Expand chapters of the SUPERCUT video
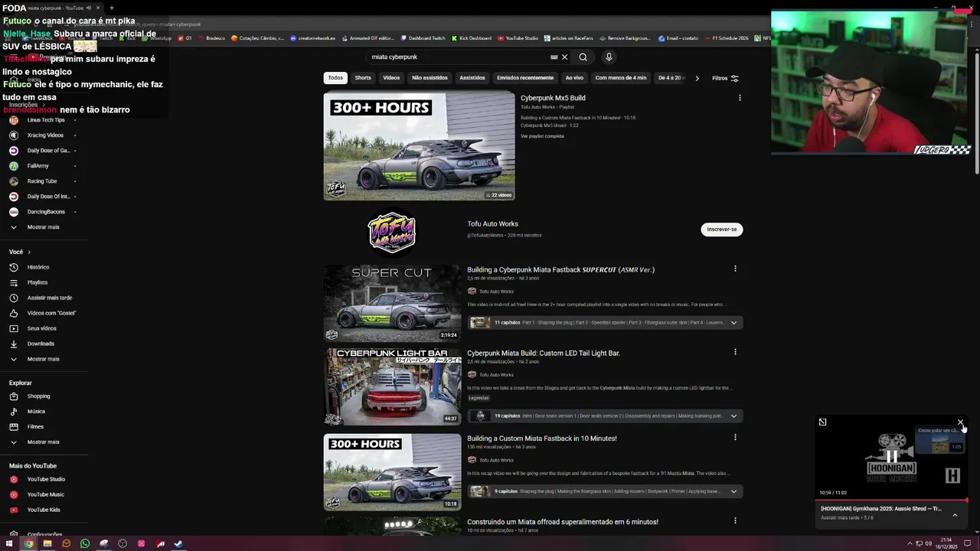The height and width of the screenshot is (551, 980). pyautogui.click(x=733, y=323)
